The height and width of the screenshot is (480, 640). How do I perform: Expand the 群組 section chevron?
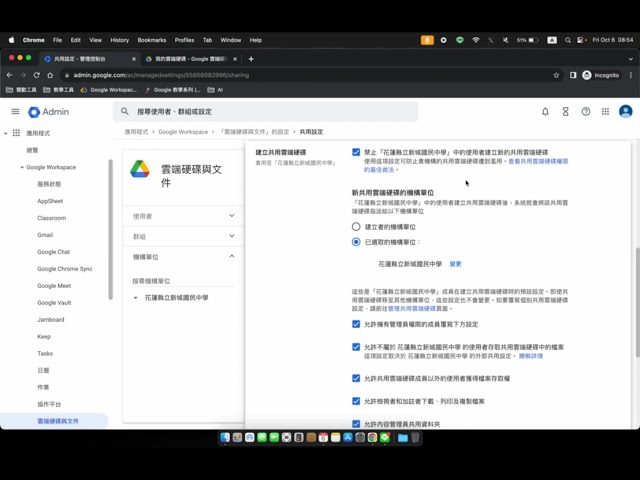[232, 236]
